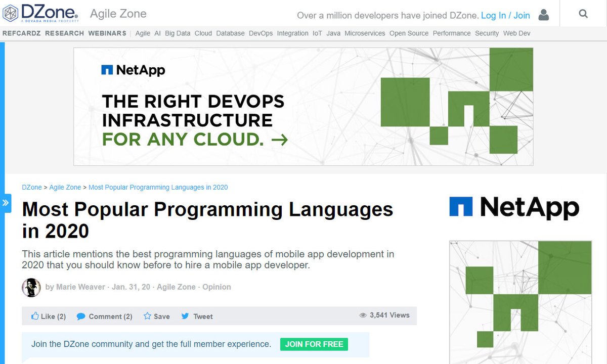
Task: Go to the IoT topic
Action: coord(317,33)
